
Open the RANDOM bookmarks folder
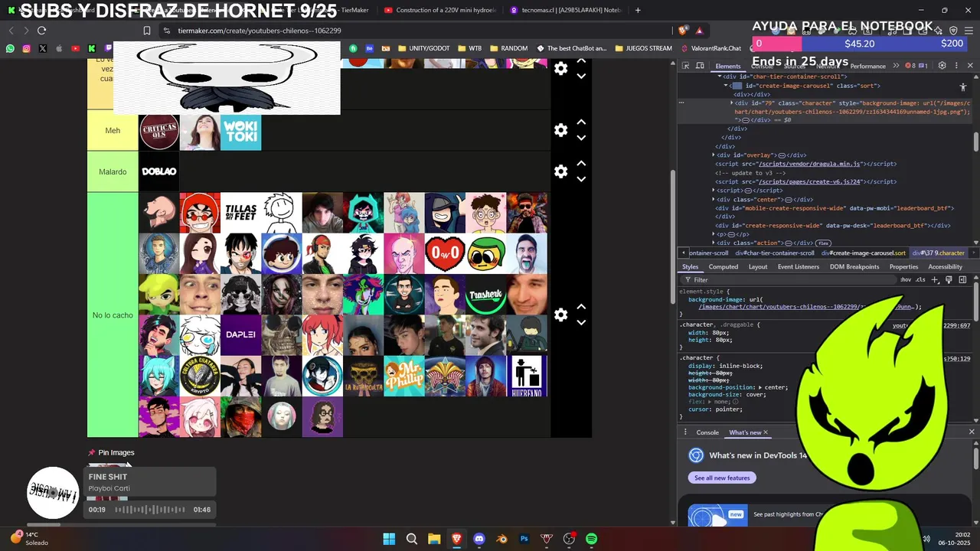click(508, 48)
